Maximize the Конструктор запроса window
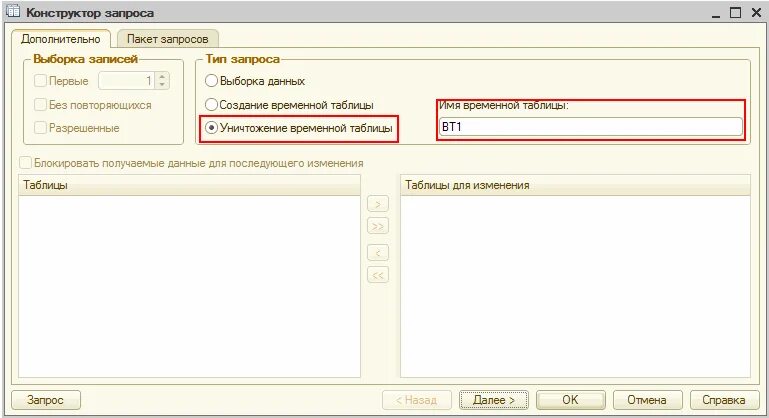Image resolution: width=769 pixels, height=418 pixels. 736,13
